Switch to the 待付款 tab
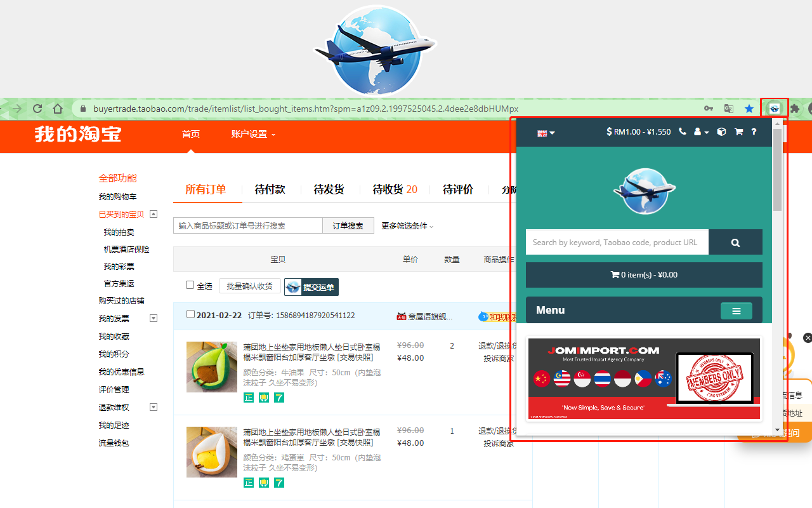Screen dimensions: 812x508 (270, 189)
